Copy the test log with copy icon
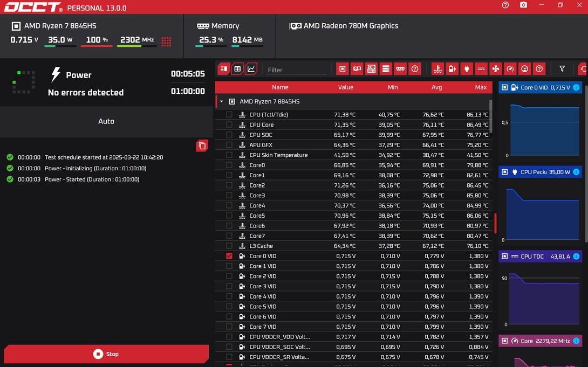The image size is (588, 367). [x=202, y=146]
